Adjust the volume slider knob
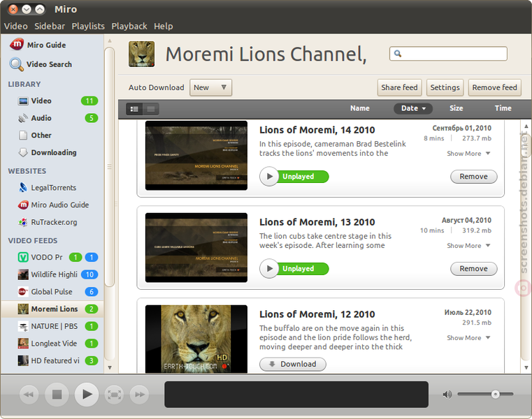 (496, 394)
